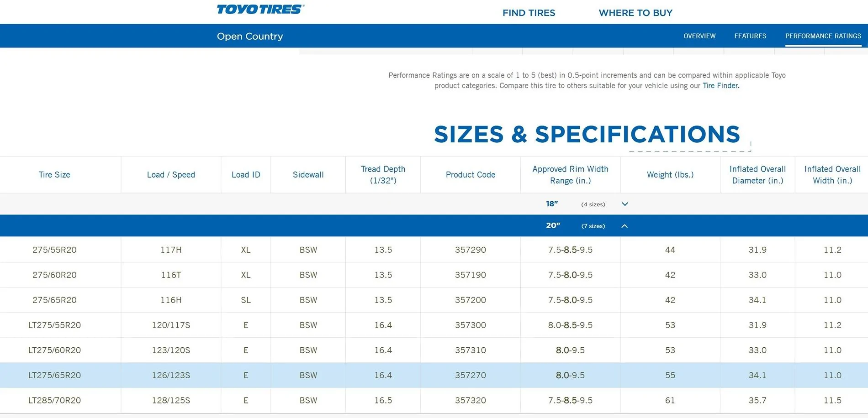
Task: Select the Performance Ratings tab
Action: 823,36
